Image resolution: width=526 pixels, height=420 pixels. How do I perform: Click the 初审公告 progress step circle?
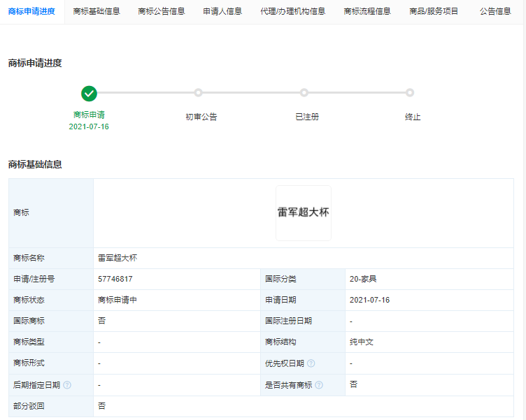[x=199, y=93]
